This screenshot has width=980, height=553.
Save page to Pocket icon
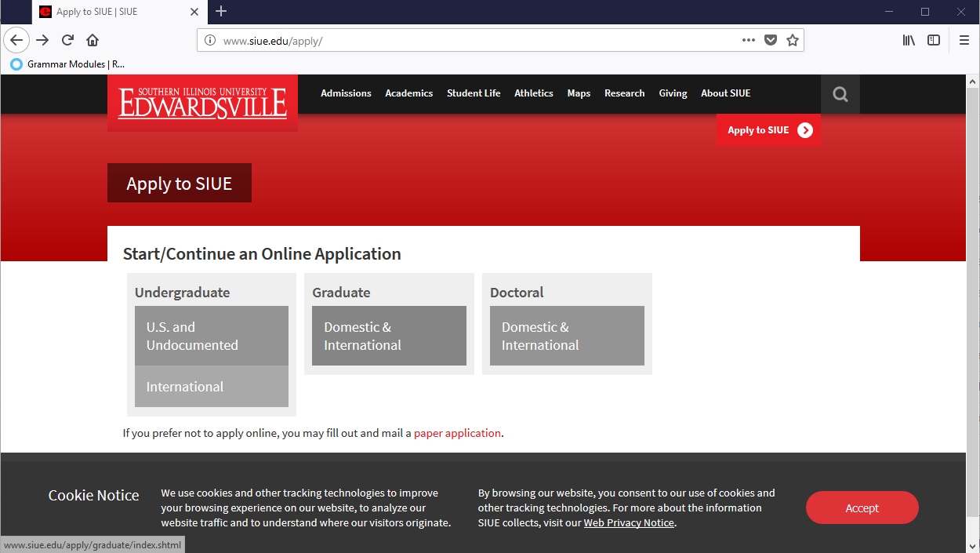click(771, 40)
